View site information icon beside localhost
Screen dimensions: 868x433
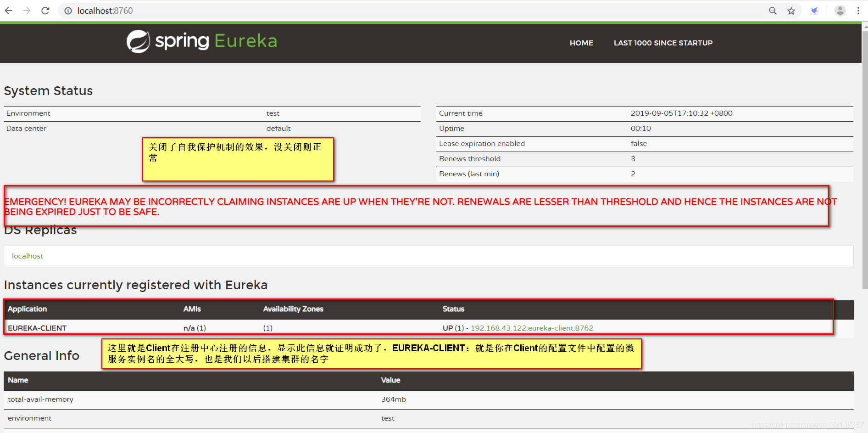point(68,11)
